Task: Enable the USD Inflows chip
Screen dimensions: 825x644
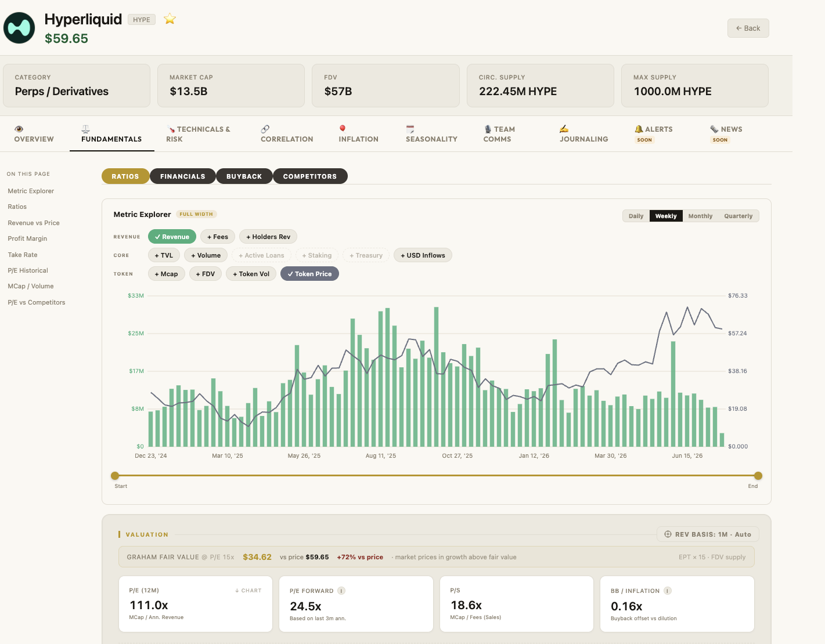Action: coord(423,255)
